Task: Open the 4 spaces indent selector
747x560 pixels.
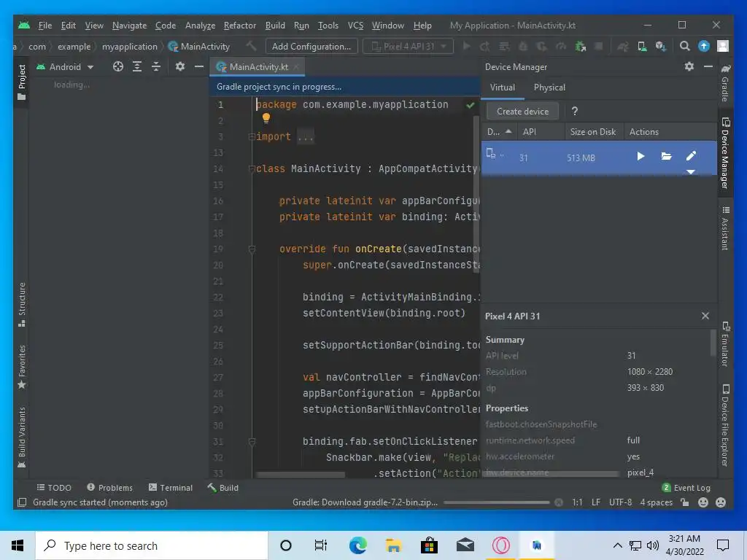Action: click(x=656, y=502)
